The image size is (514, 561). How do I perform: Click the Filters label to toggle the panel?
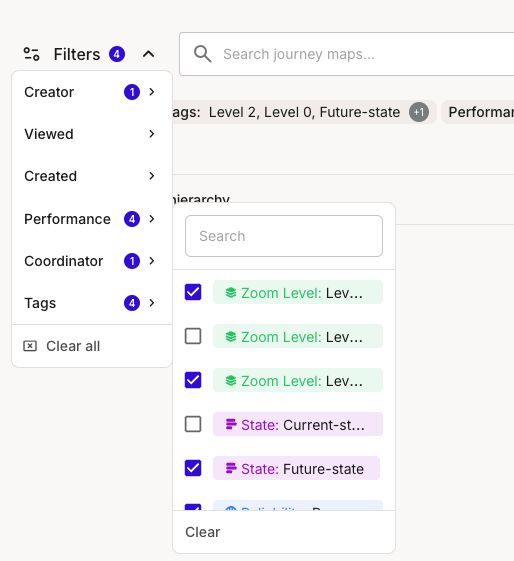[x=77, y=54]
